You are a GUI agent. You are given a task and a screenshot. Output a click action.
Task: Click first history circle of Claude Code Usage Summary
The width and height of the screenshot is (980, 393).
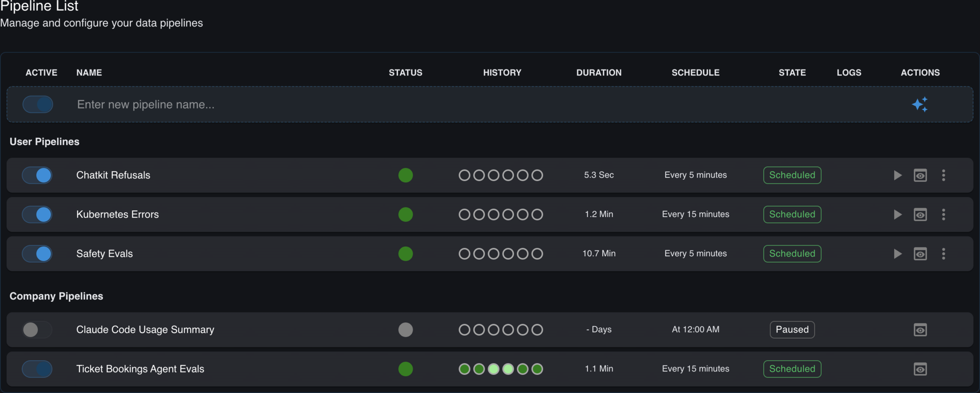[465, 330]
